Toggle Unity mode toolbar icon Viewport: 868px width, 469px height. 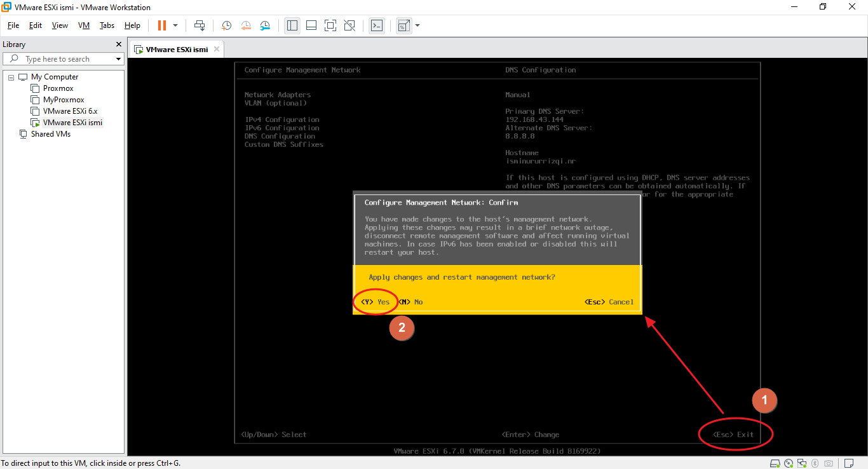[349, 25]
